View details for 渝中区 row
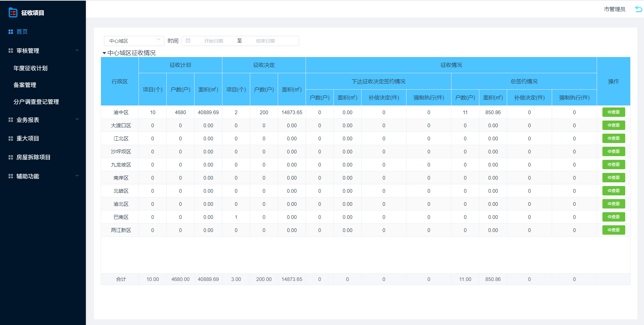 coord(613,112)
